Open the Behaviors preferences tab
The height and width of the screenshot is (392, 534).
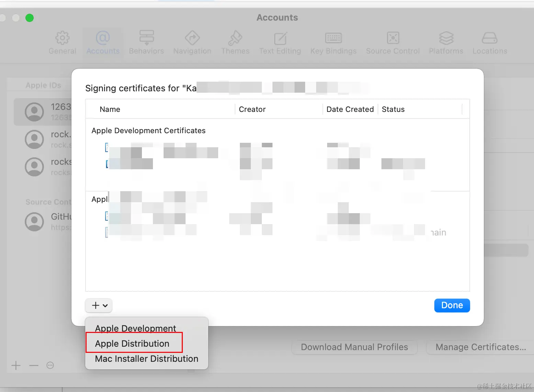tap(146, 43)
